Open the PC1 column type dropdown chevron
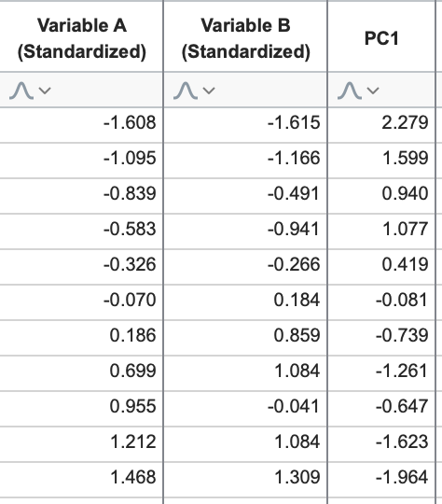 (373, 91)
